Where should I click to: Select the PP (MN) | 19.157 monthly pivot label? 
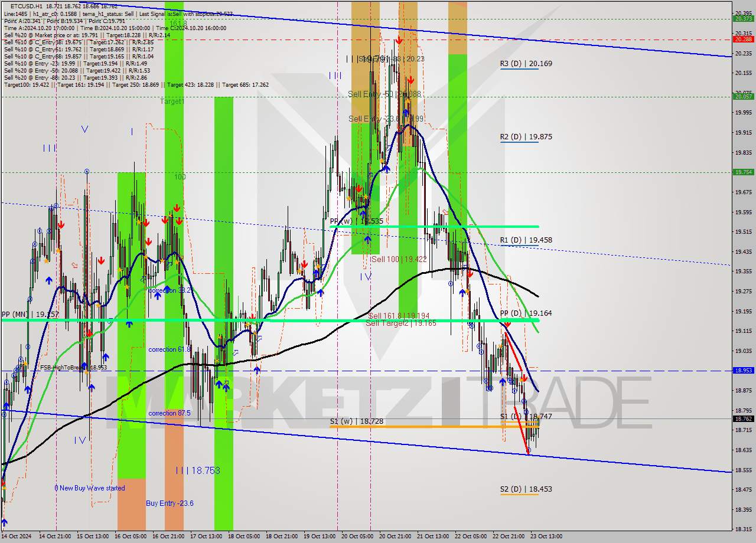[30, 315]
